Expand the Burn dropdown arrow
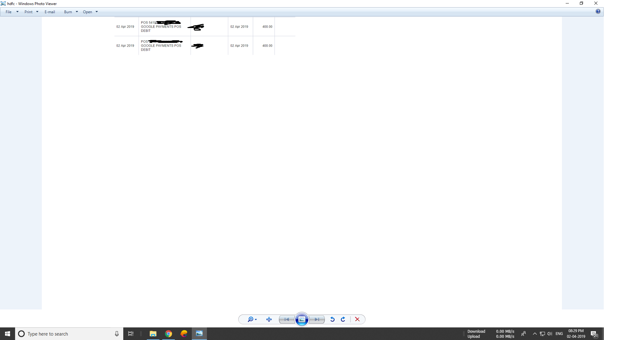This screenshot has height=340, width=644. pyautogui.click(x=77, y=12)
